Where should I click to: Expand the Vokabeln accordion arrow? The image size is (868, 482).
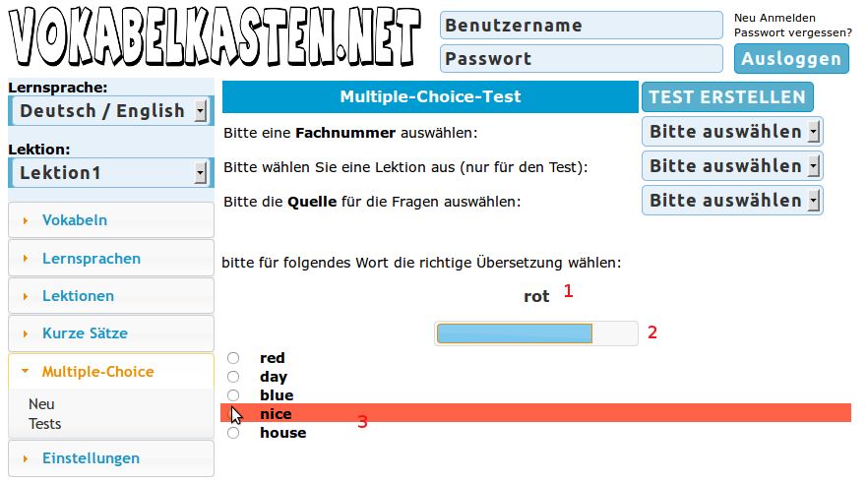[x=25, y=220]
